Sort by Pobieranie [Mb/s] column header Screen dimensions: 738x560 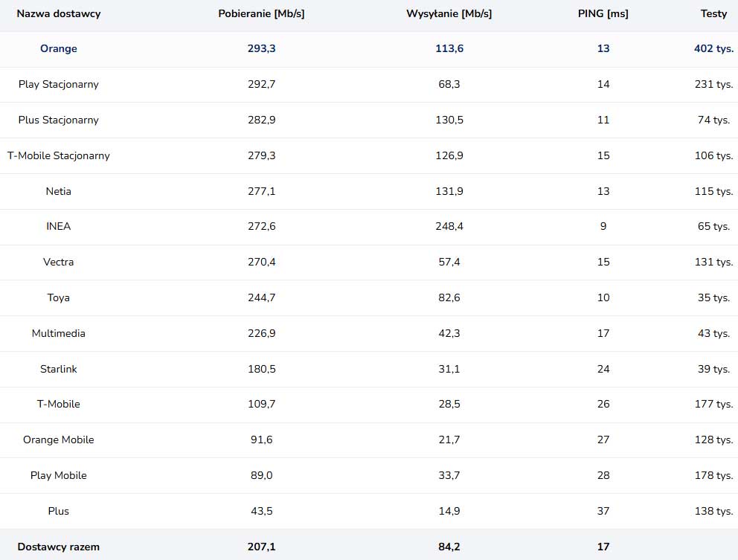click(261, 13)
